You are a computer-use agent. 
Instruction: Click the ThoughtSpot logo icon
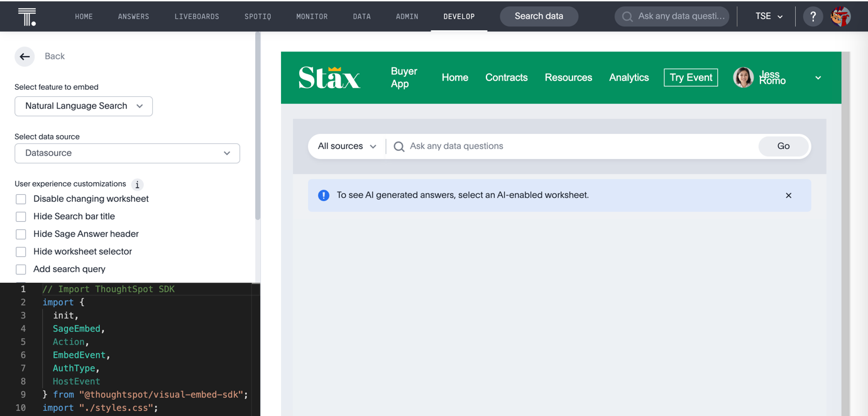[26, 16]
